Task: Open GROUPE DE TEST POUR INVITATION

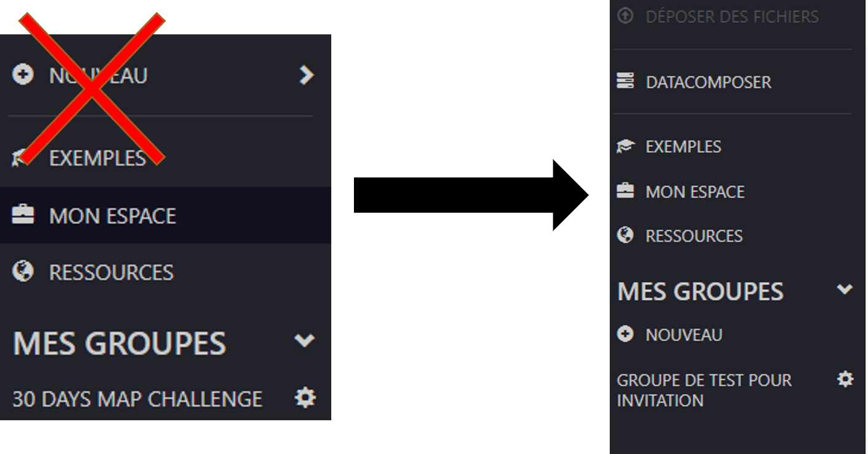Action: coord(704,390)
